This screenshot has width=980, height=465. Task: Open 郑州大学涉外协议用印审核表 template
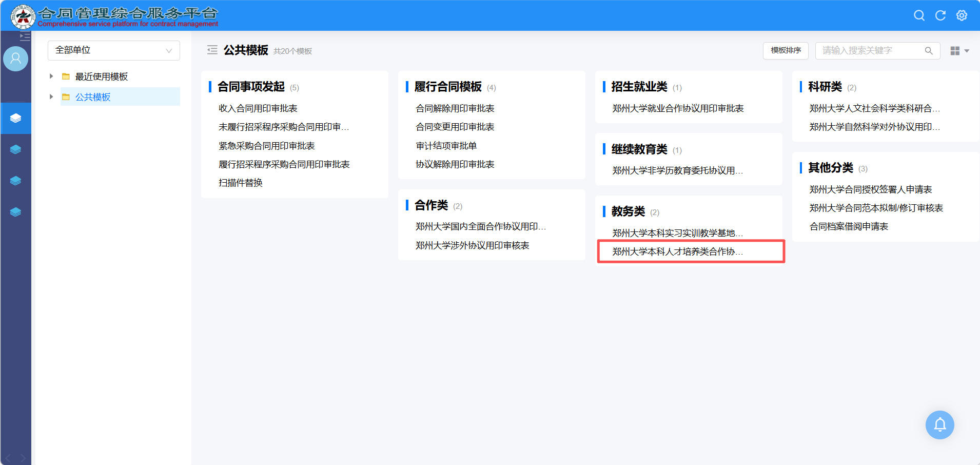pyautogui.click(x=472, y=245)
